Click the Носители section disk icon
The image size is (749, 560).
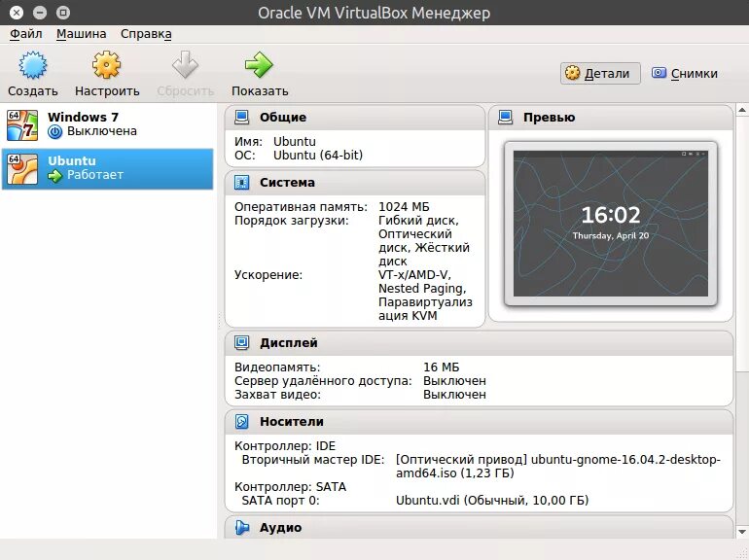tap(242, 422)
